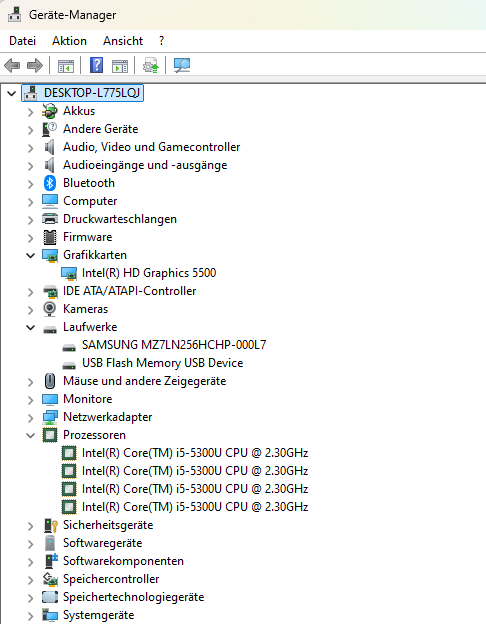Click Scan for hardware changes icon

(182, 65)
